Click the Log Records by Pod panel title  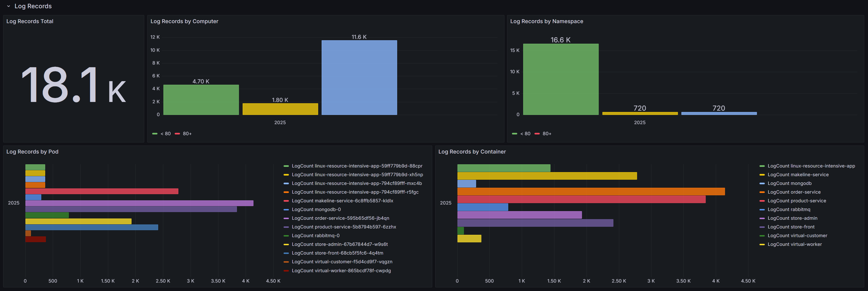(x=32, y=152)
